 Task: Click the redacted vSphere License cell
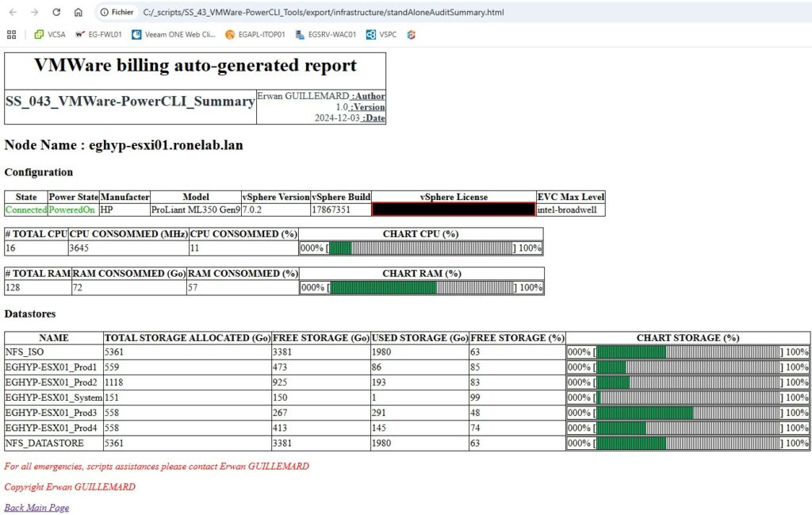click(x=453, y=210)
